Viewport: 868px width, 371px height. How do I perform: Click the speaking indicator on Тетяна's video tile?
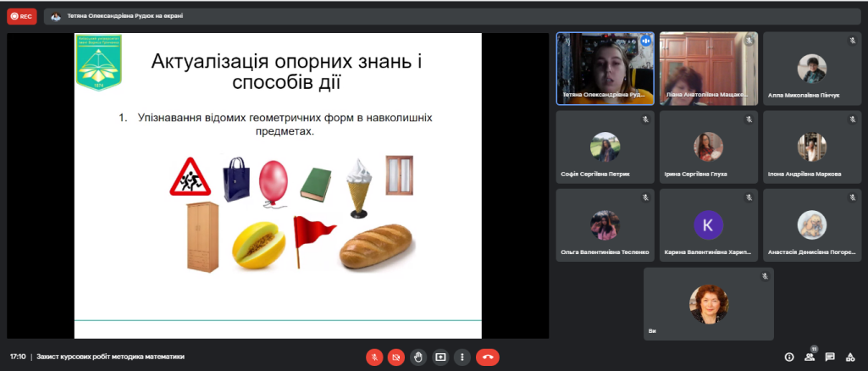[x=645, y=40]
